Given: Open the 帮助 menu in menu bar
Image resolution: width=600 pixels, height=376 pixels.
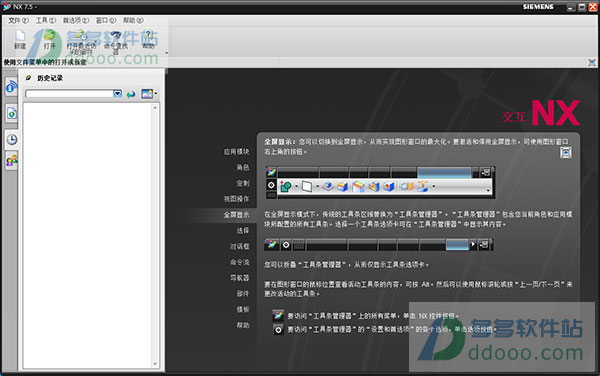Looking at the screenshot, I should tap(133, 20).
